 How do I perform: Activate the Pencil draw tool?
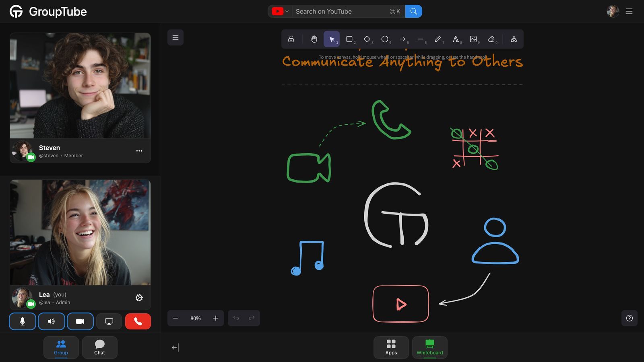[x=438, y=39]
